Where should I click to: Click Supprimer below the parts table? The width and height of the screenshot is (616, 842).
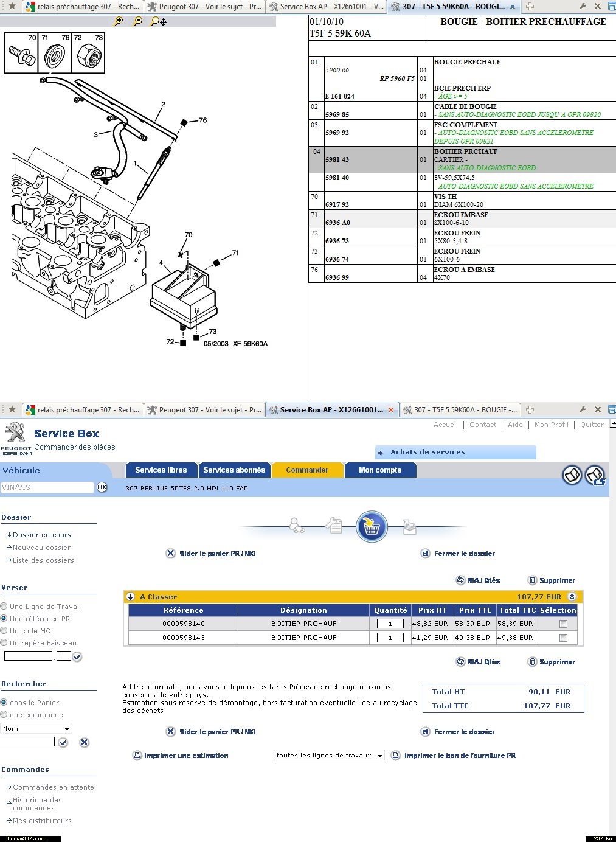point(552,662)
